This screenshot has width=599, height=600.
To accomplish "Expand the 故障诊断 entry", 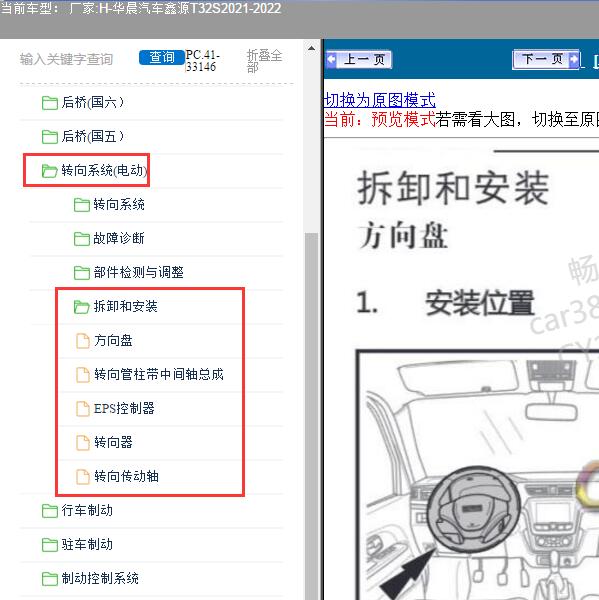I will pyautogui.click(x=119, y=239).
